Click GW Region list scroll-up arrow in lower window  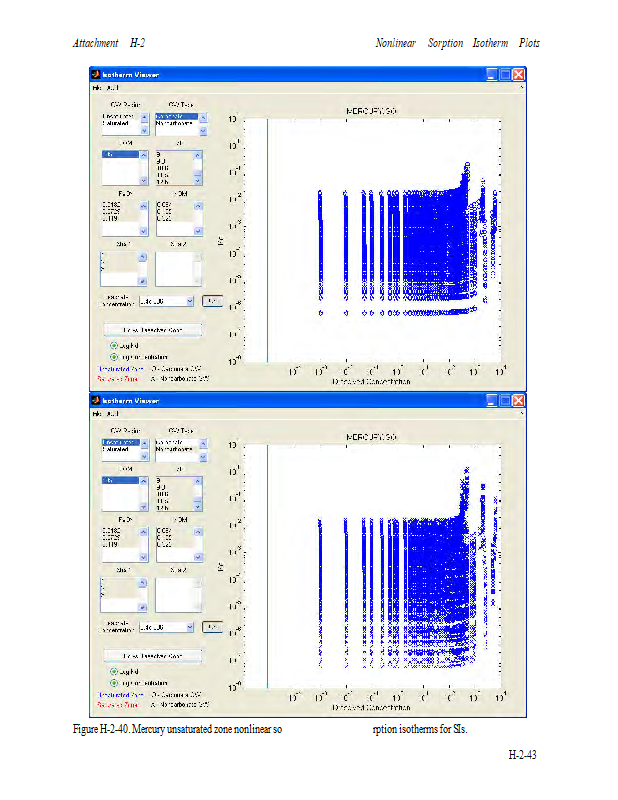pyautogui.click(x=143, y=442)
